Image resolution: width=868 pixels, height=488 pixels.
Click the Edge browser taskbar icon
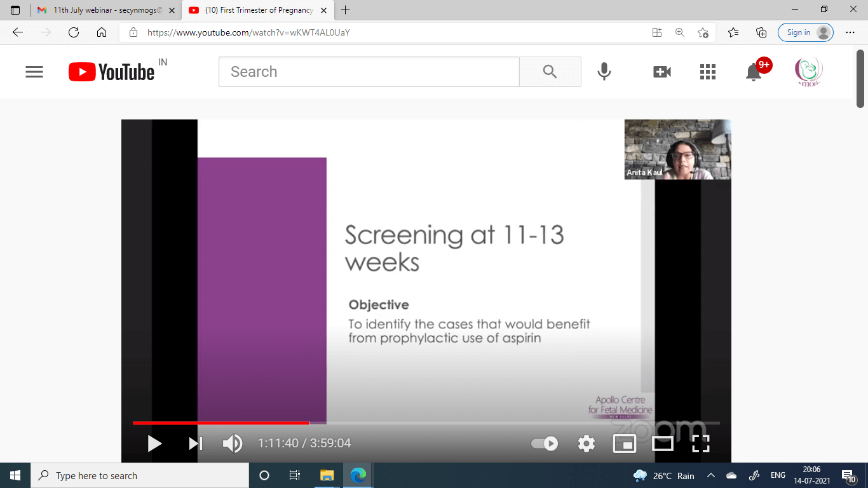pyautogui.click(x=358, y=475)
